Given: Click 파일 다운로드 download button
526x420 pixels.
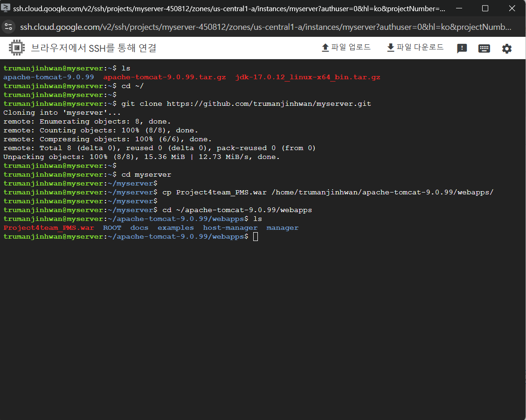Looking at the screenshot, I should [x=415, y=48].
